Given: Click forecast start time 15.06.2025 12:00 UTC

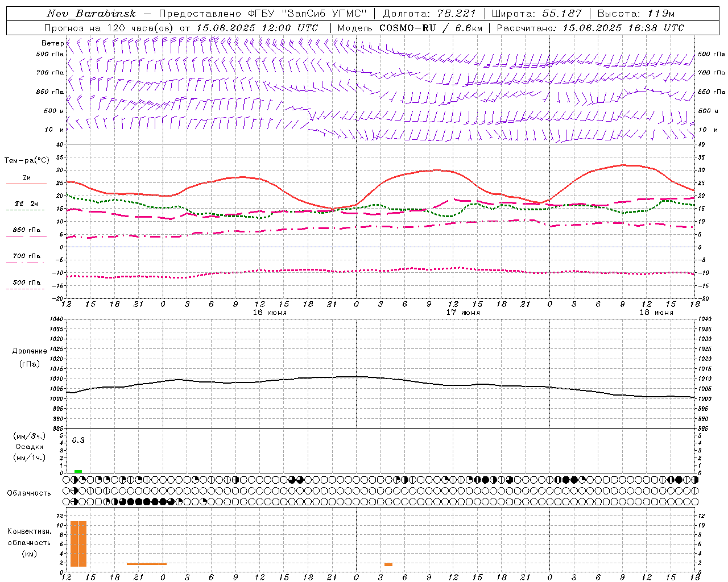Looking at the screenshot, I should pos(257,28).
